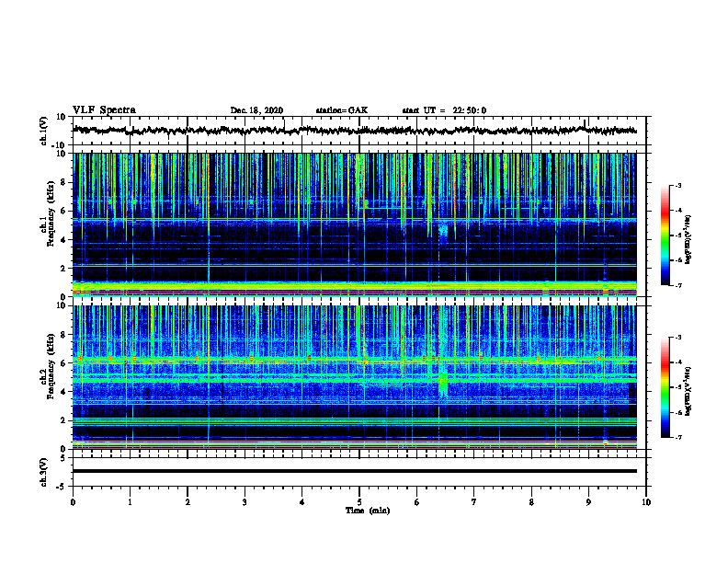Click time axis tick label "2"
The width and height of the screenshot is (728, 563).
[188, 502]
